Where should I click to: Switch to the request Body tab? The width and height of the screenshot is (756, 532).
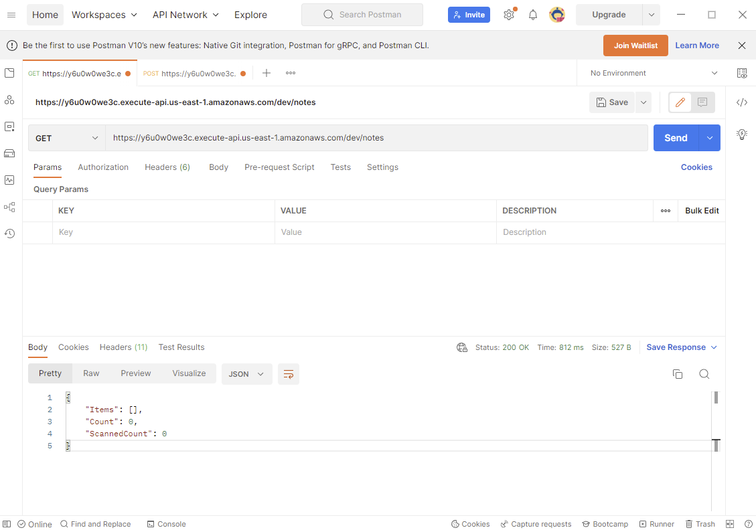tap(218, 167)
